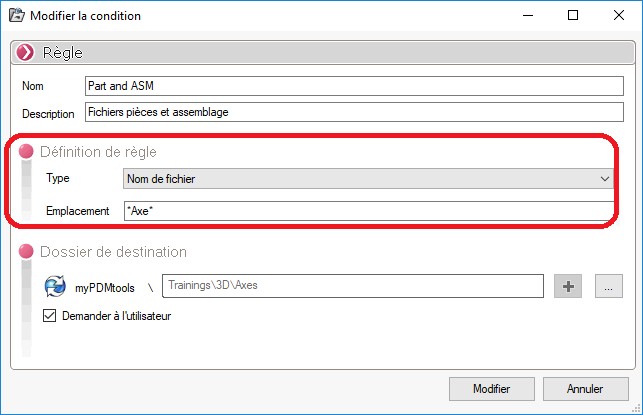Image resolution: width=643 pixels, height=415 pixels.
Task: Click the app icon in the title bar
Action: tap(16, 16)
